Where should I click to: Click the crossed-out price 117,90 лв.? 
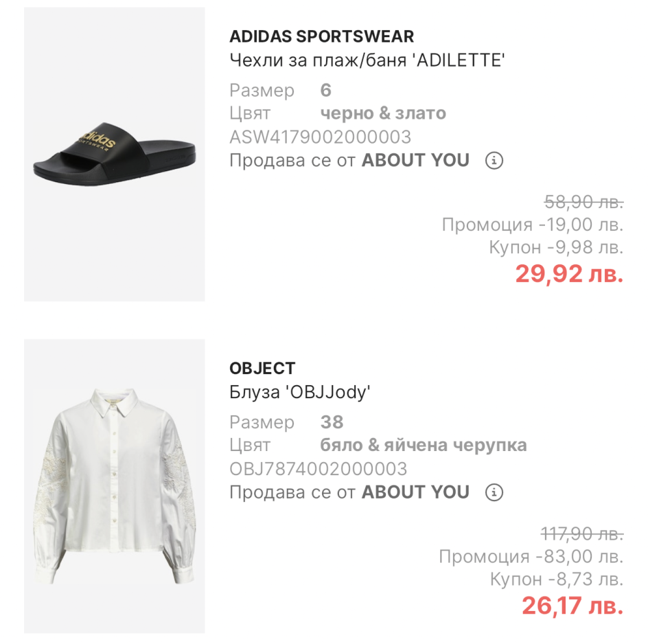tap(582, 533)
